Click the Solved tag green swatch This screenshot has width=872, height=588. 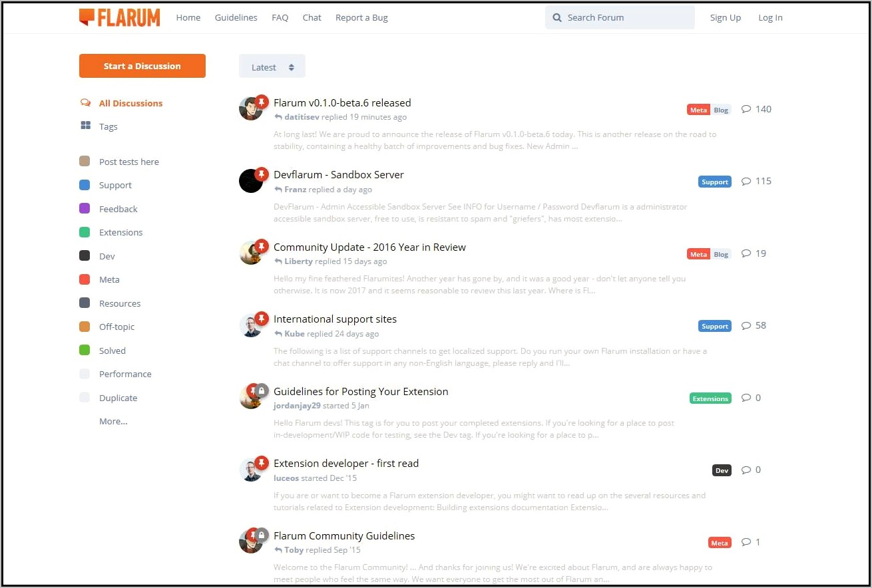pyautogui.click(x=85, y=350)
